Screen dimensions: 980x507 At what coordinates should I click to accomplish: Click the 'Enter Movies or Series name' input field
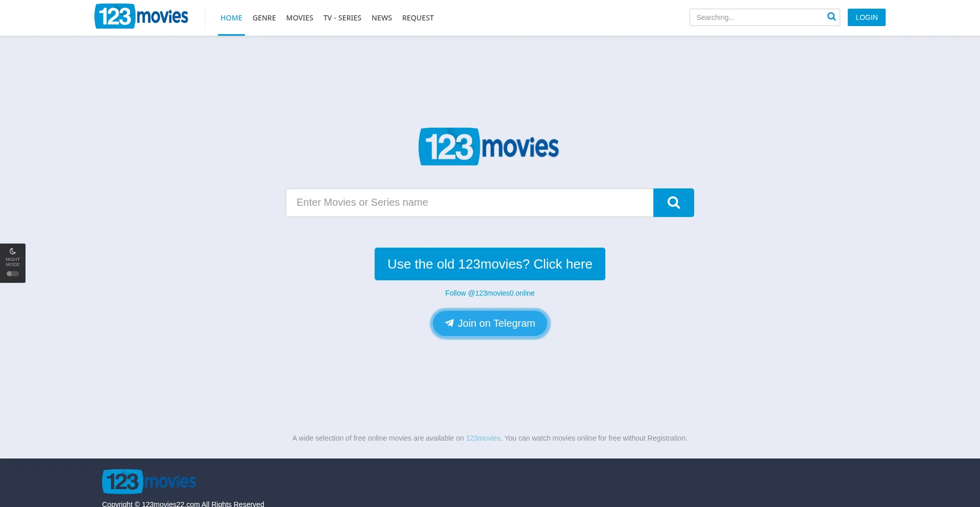tap(469, 202)
